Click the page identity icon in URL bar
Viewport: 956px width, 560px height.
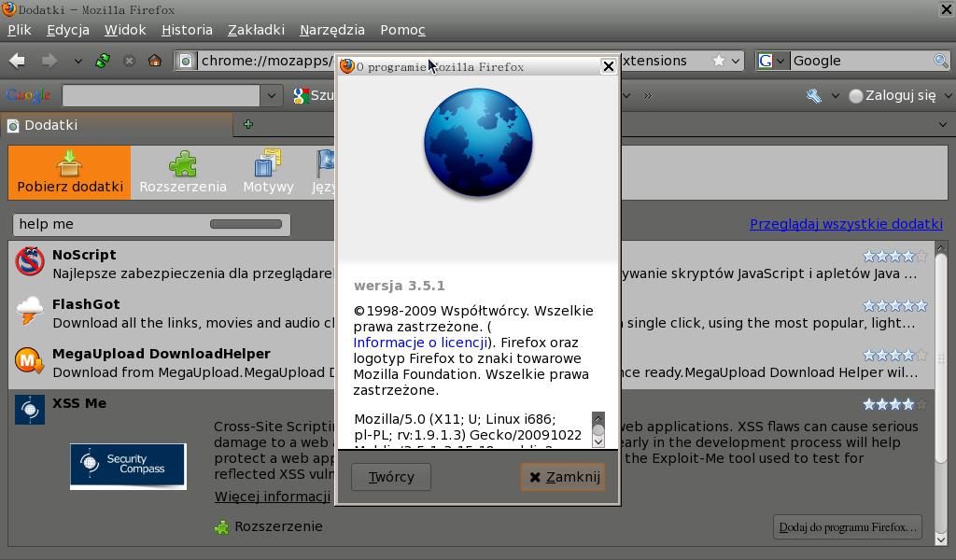click(186, 61)
